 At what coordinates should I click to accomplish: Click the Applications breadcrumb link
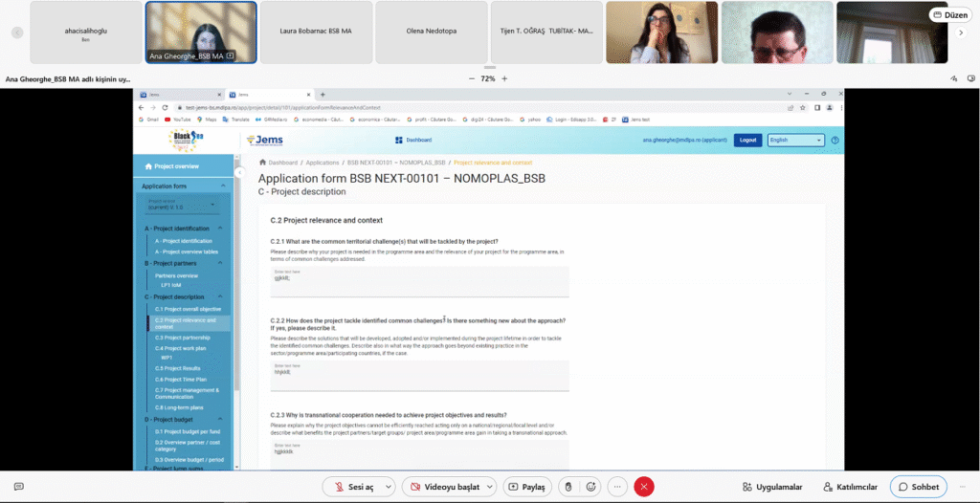point(323,163)
